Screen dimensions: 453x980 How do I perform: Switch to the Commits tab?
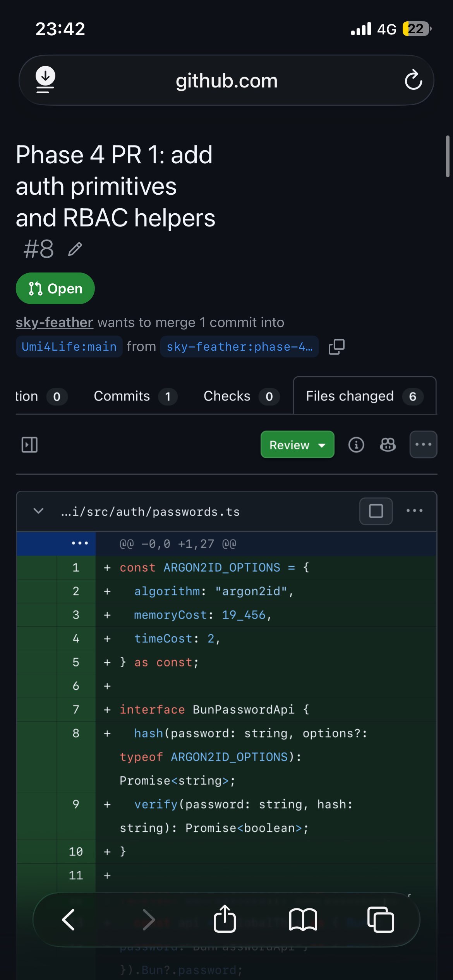point(136,396)
